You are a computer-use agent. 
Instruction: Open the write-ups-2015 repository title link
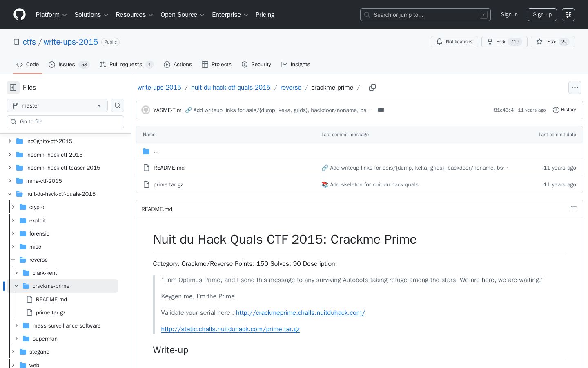(71, 42)
